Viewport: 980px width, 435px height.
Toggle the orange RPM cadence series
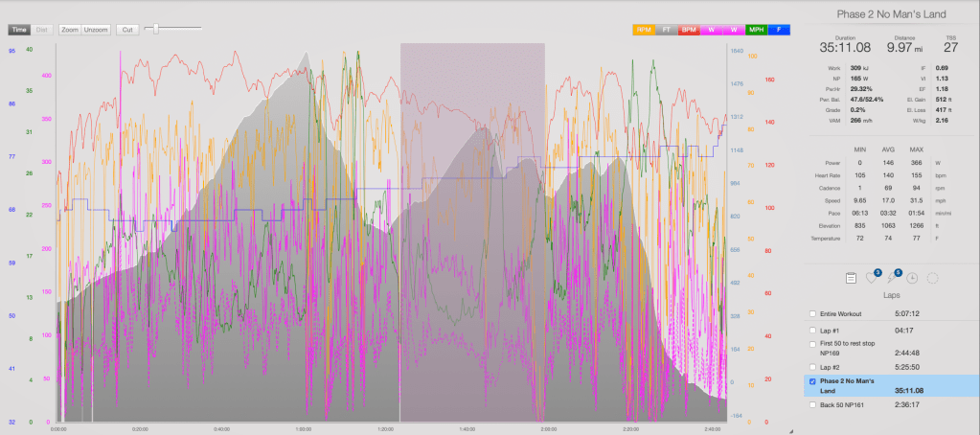pyautogui.click(x=643, y=30)
